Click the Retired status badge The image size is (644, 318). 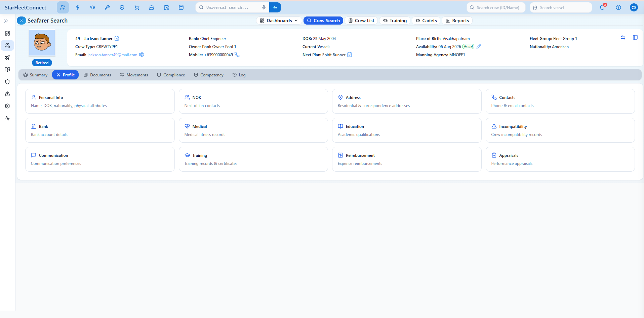coord(42,63)
